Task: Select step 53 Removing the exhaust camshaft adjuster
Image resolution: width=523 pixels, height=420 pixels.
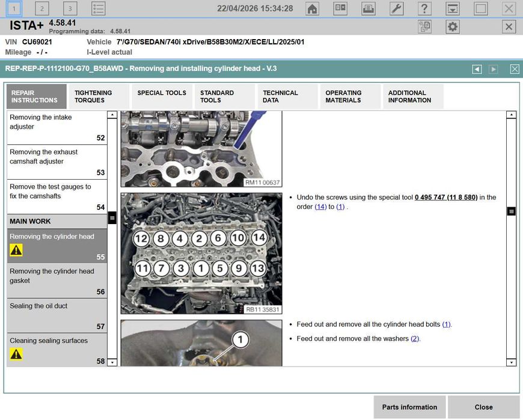Action: [x=57, y=162]
